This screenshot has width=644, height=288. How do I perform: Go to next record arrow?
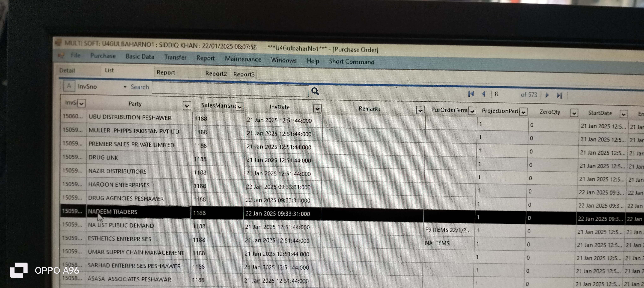coord(547,95)
